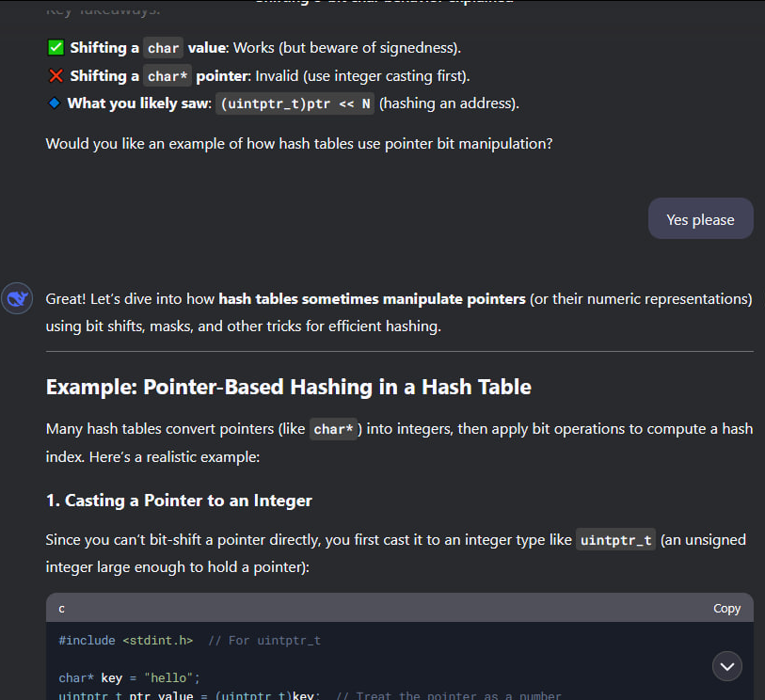Click the chat title at the top
Viewport: 765px width, 700px height.
(x=384, y=3)
